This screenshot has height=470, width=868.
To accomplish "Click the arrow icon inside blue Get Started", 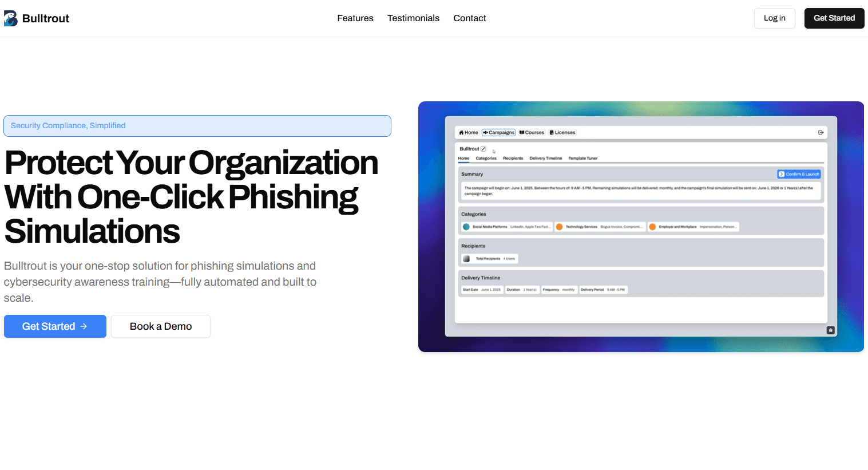I will (84, 326).
